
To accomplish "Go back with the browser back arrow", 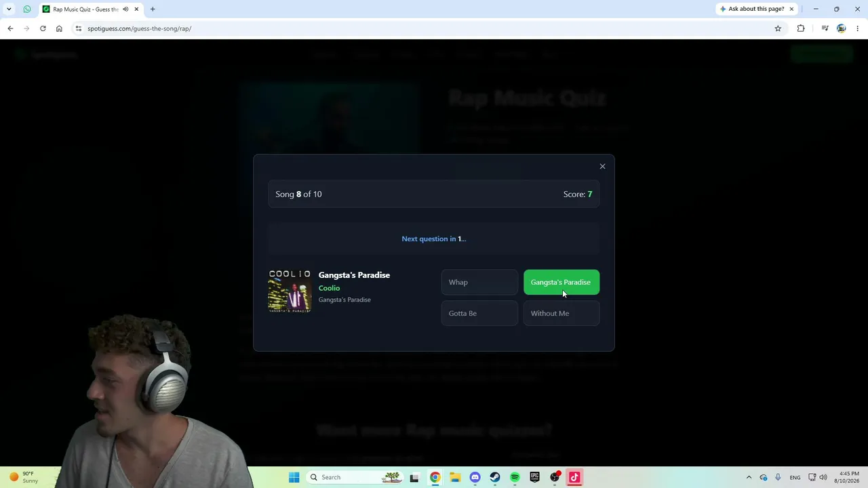I will click(10, 28).
